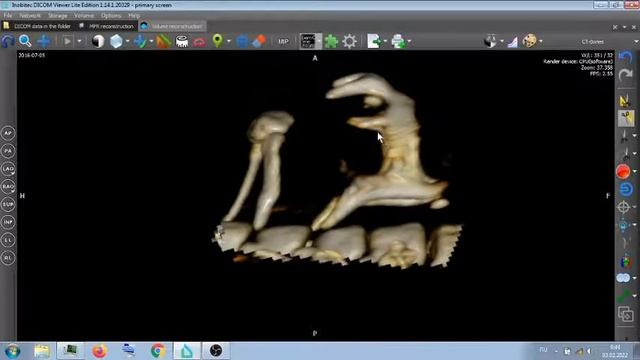This screenshot has width=640, height=360.
Task: Click the red polygon contour tool
Action: point(200,42)
